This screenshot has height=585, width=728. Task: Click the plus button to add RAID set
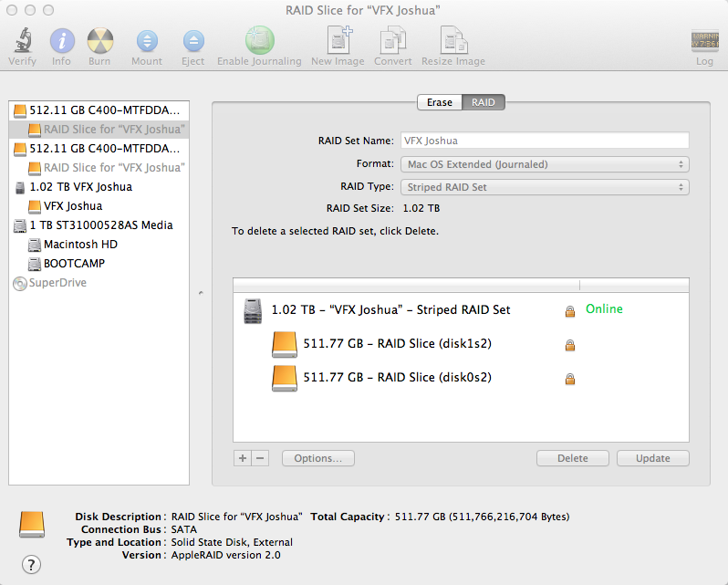click(x=243, y=458)
